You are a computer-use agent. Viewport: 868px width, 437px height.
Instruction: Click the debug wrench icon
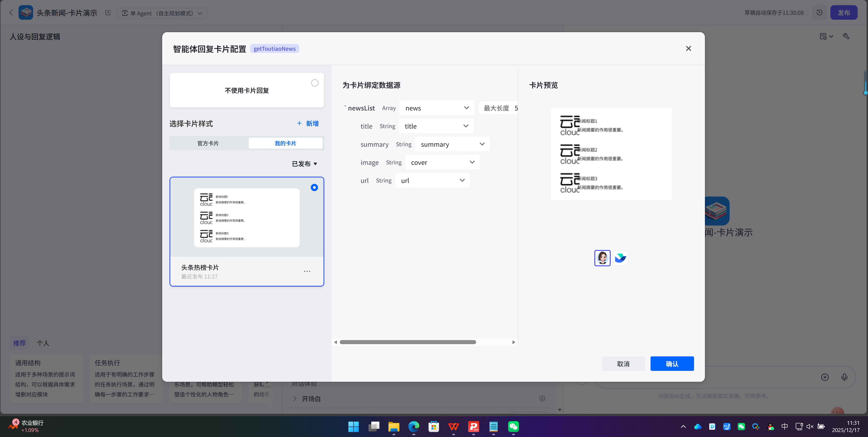[846, 36]
